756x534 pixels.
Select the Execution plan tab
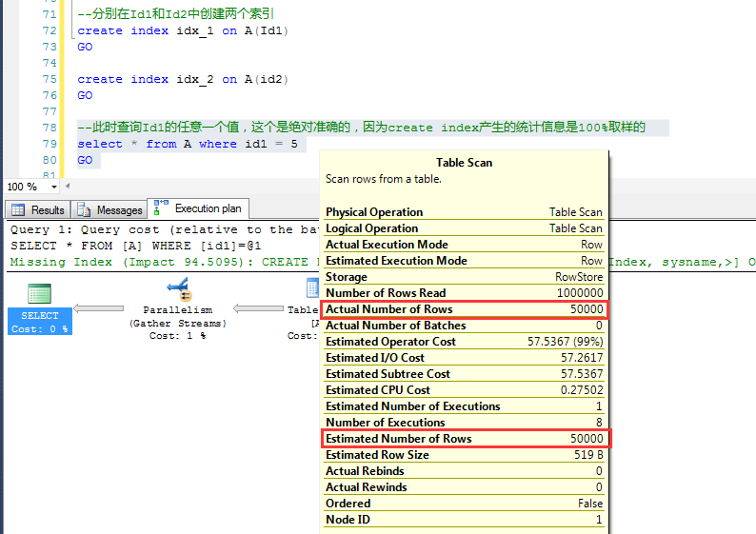pos(198,208)
